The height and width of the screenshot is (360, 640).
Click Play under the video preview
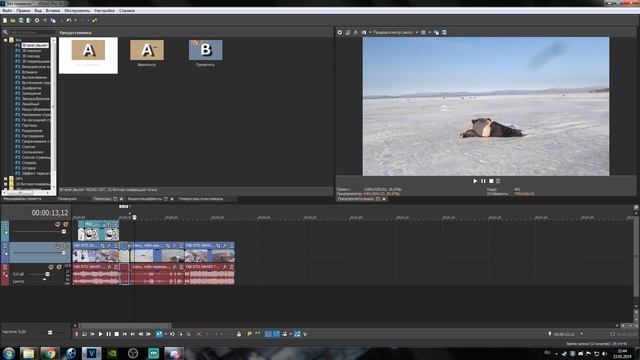(x=475, y=181)
